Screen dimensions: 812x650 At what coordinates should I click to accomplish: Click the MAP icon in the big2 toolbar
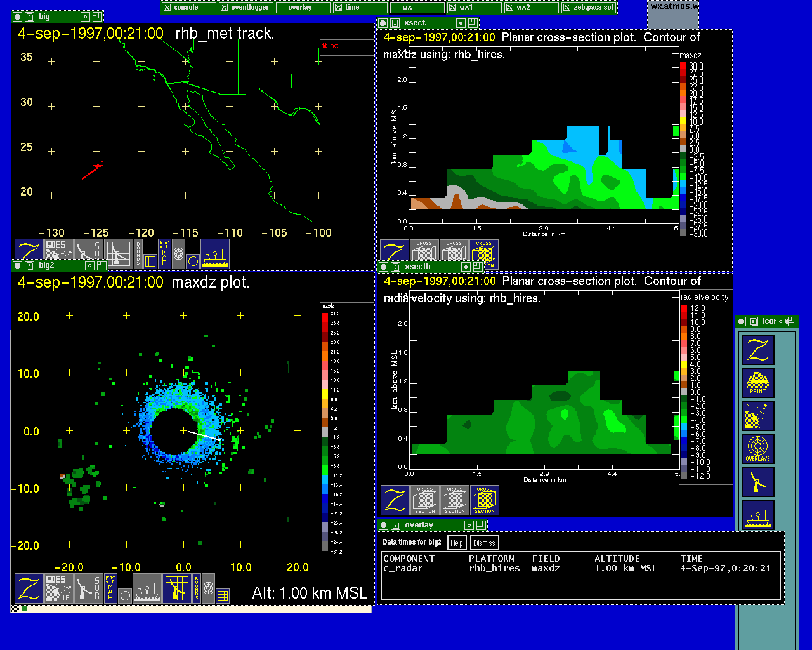(x=110, y=588)
